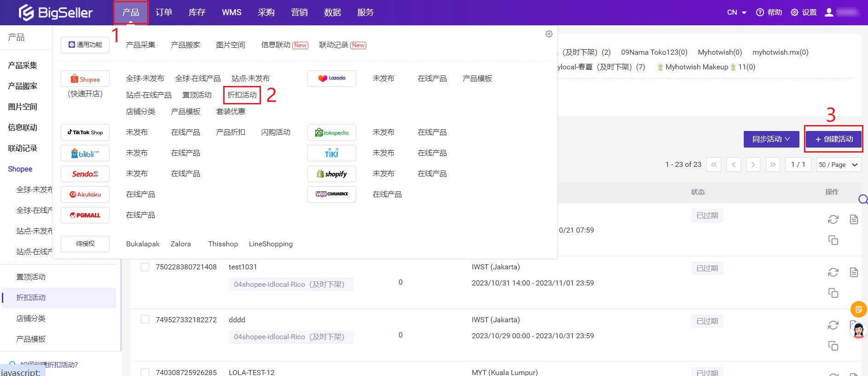
Task: Click sync icon for test1031 activity
Action: (x=833, y=273)
